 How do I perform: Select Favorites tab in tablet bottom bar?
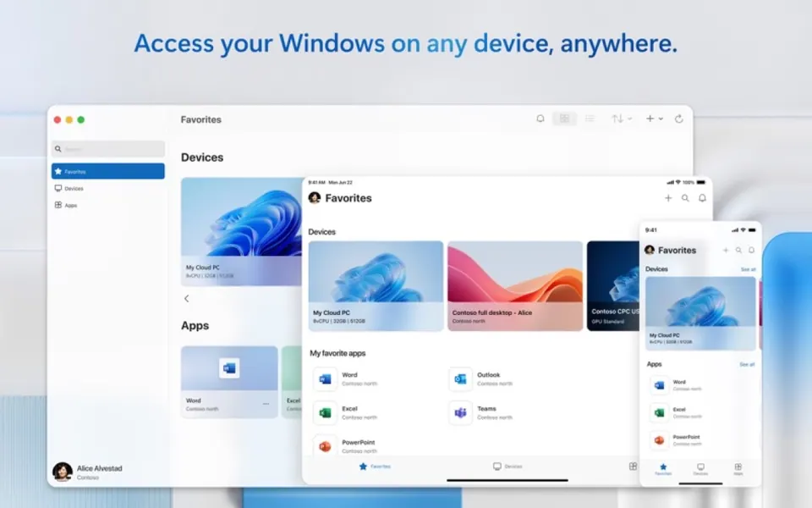click(x=375, y=467)
